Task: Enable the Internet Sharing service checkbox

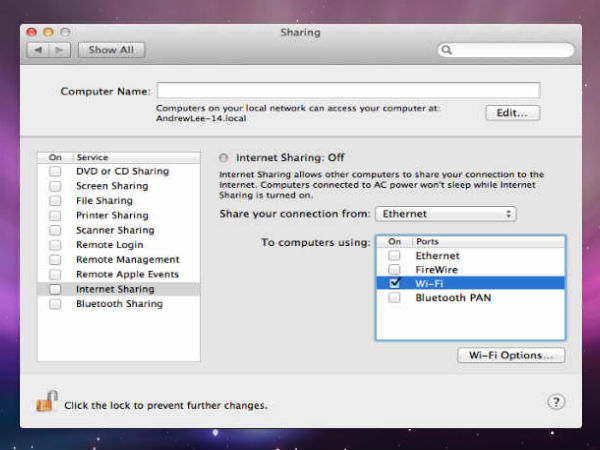Action: [55, 289]
